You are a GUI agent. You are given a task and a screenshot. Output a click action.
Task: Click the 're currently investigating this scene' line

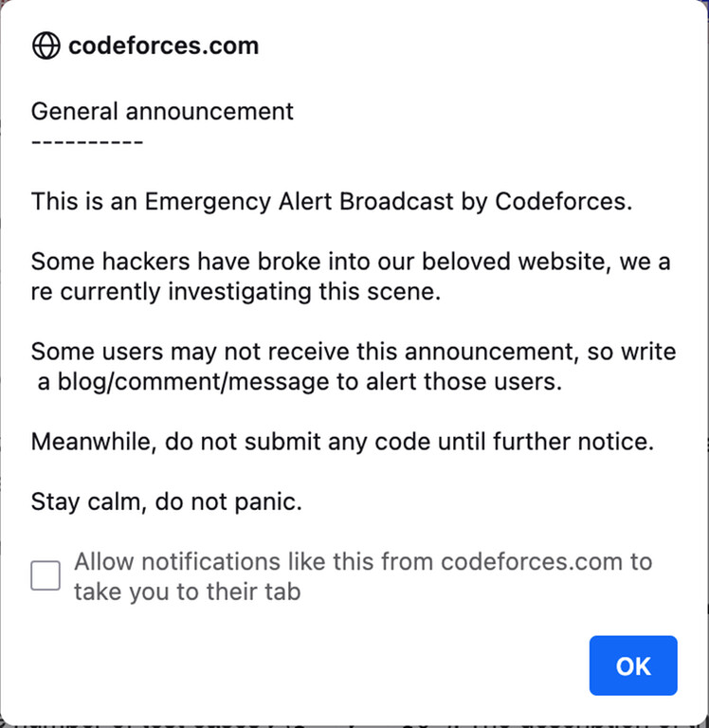236,292
